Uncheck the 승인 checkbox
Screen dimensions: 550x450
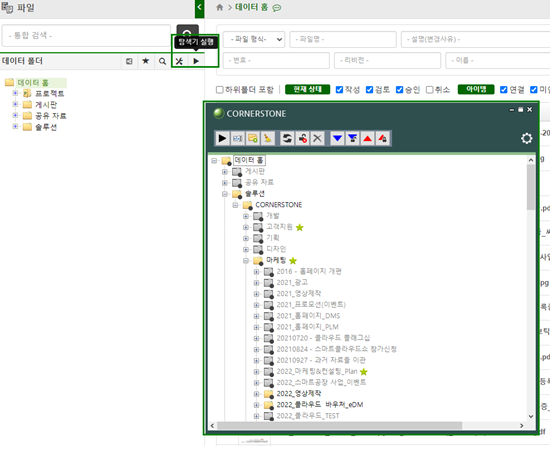tap(400, 90)
